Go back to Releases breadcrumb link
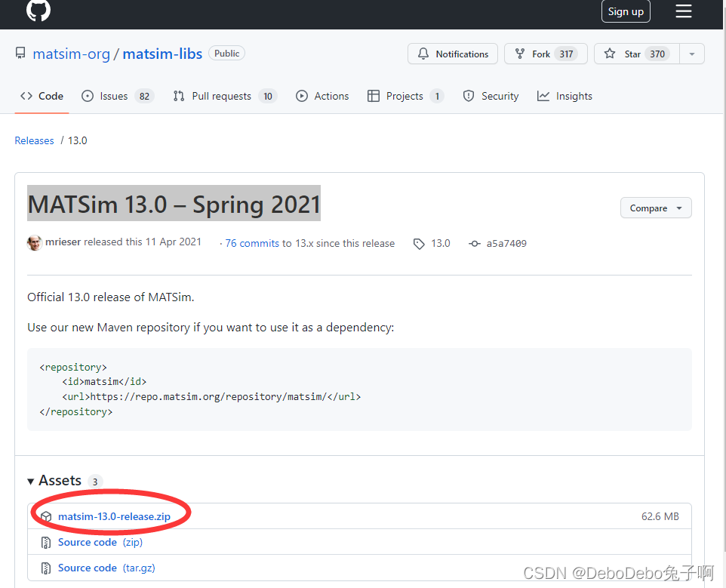The image size is (726, 588). [x=34, y=140]
